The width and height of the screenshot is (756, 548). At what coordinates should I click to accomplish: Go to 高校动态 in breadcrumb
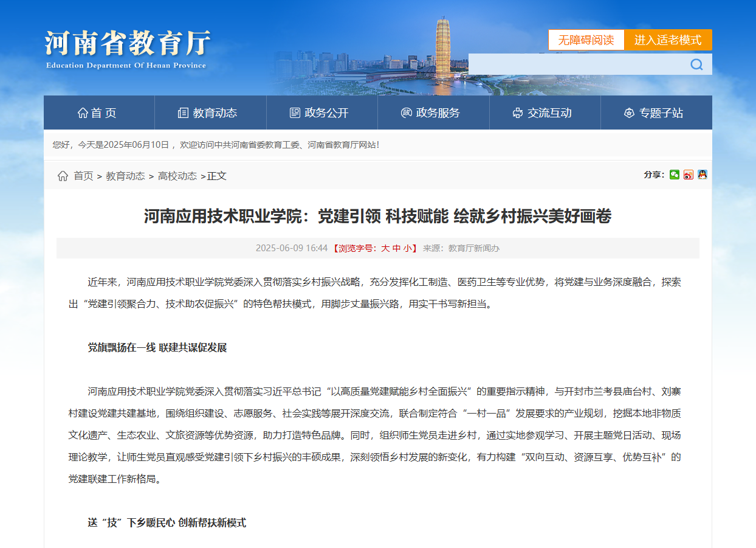pos(177,176)
